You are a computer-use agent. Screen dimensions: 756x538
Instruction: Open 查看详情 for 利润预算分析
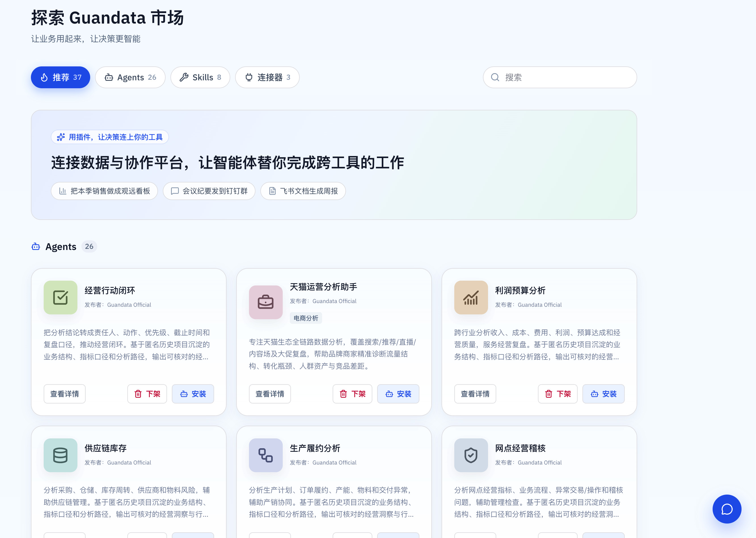[475, 394]
